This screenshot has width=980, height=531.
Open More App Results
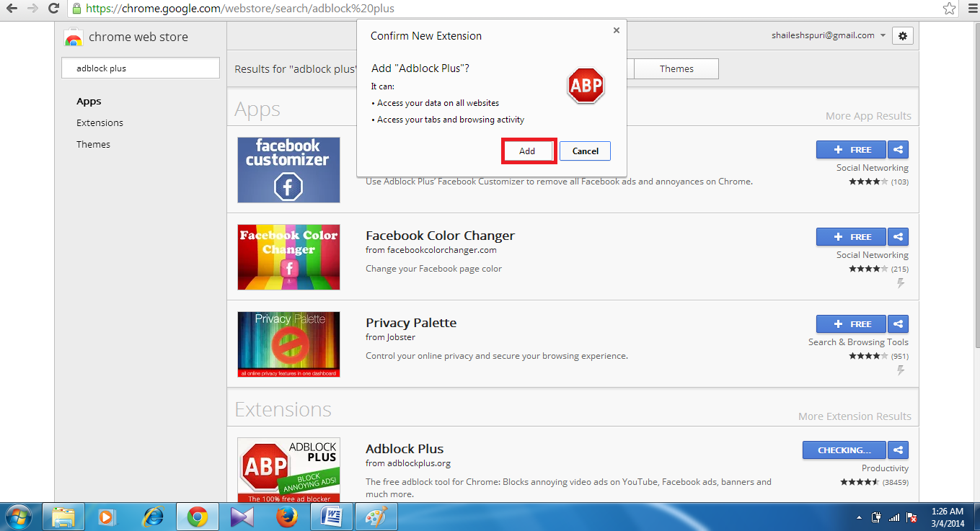pyautogui.click(x=868, y=116)
